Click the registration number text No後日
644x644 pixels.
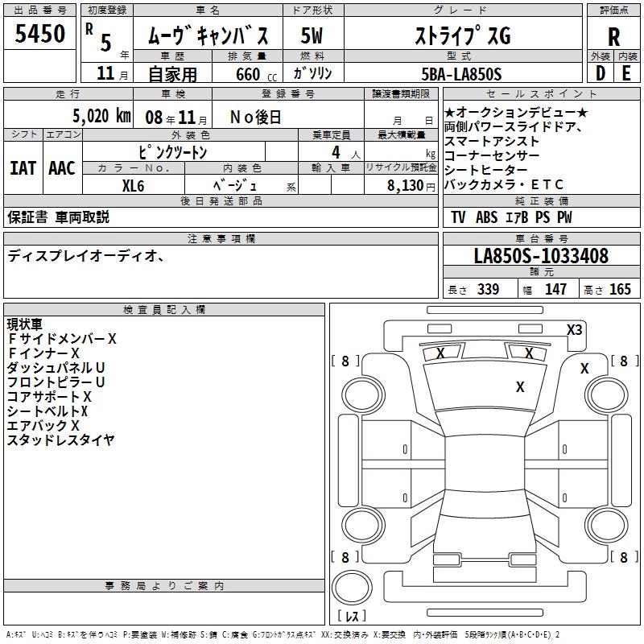pos(255,118)
